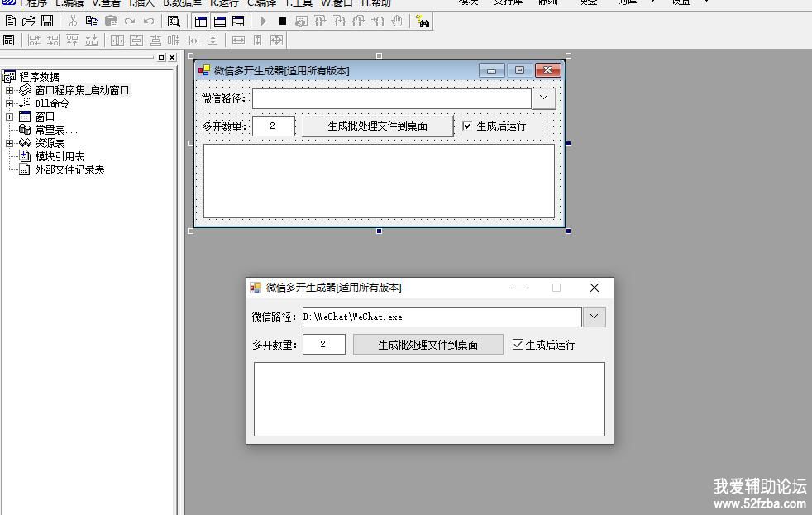The image size is (812, 515).
Task: Toggle the combined panels layout button
Action: coord(238,21)
